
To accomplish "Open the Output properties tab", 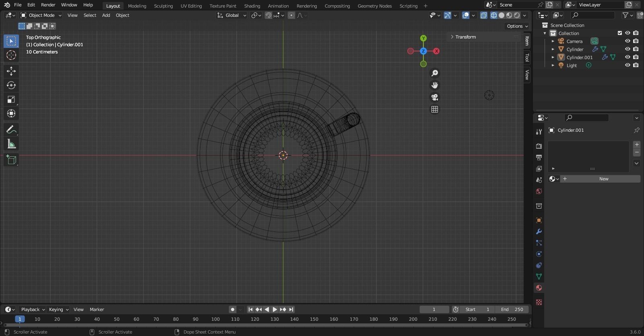I will (539, 157).
